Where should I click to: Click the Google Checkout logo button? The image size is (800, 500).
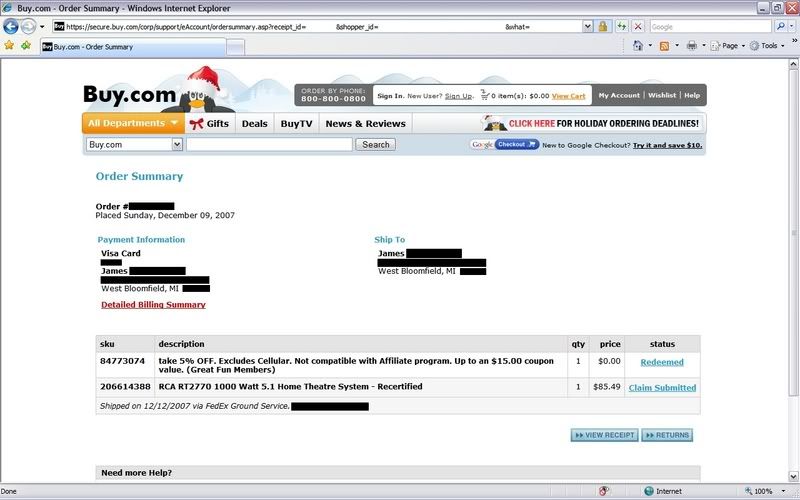point(504,145)
